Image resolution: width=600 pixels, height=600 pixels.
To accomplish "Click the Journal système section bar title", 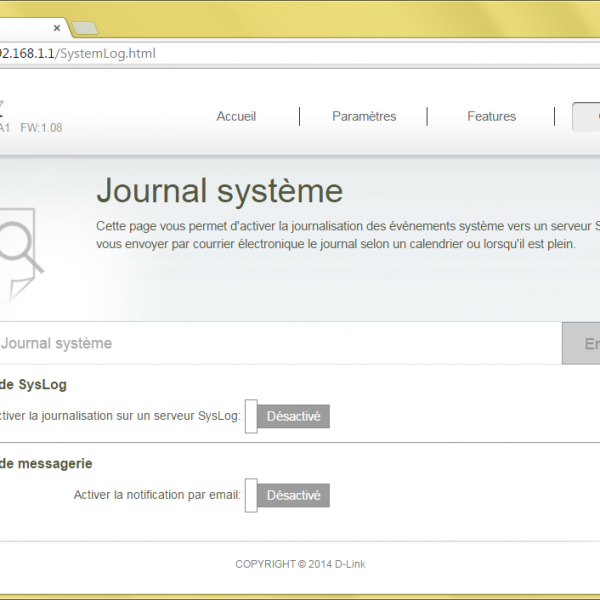I will tap(56, 343).
